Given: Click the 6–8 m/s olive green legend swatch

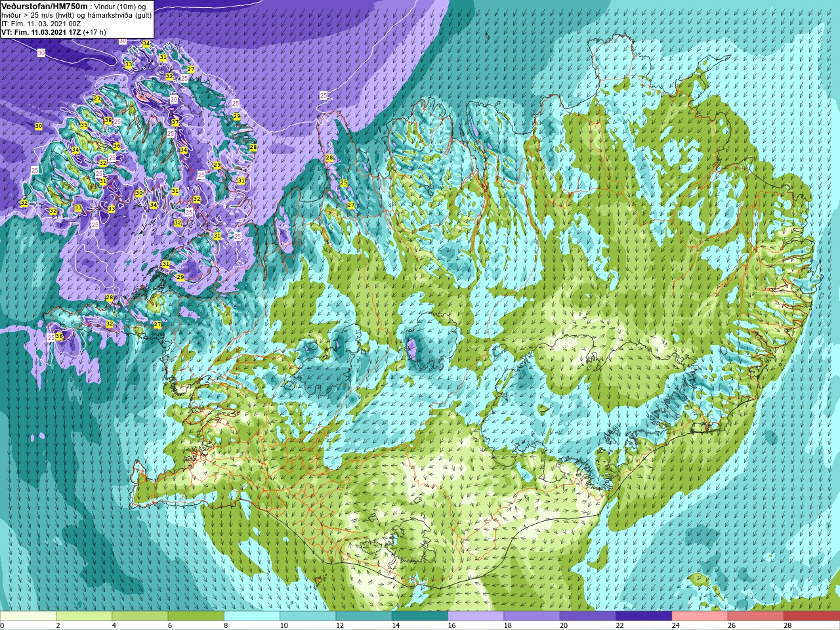Looking at the screenshot, I should click(196, 616).
